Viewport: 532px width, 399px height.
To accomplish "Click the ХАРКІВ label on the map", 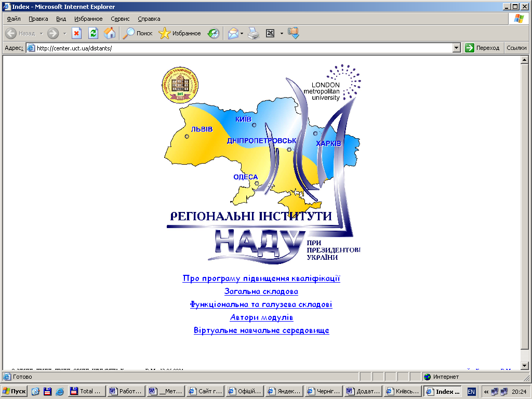I will click(328, 143).
